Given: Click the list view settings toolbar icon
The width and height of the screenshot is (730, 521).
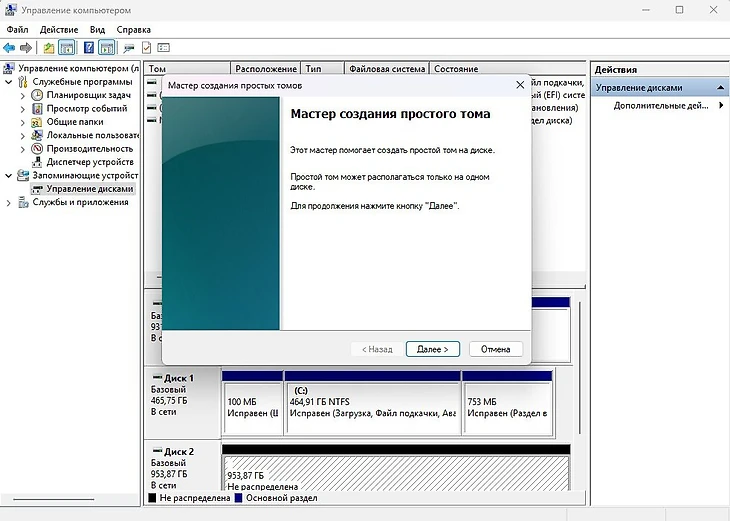Looking at the screenshot, I should 163,47.
